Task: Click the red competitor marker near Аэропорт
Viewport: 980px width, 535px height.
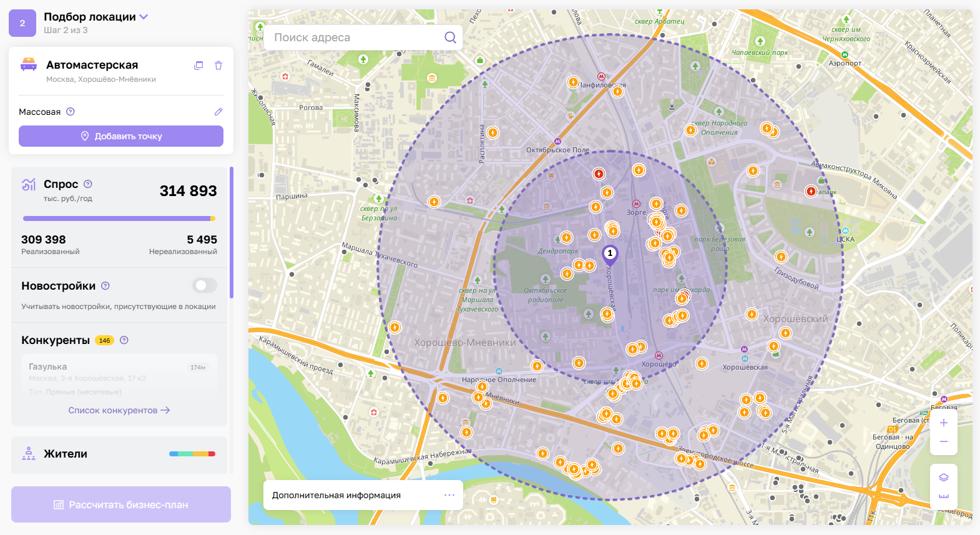Action: click(811, 191)
